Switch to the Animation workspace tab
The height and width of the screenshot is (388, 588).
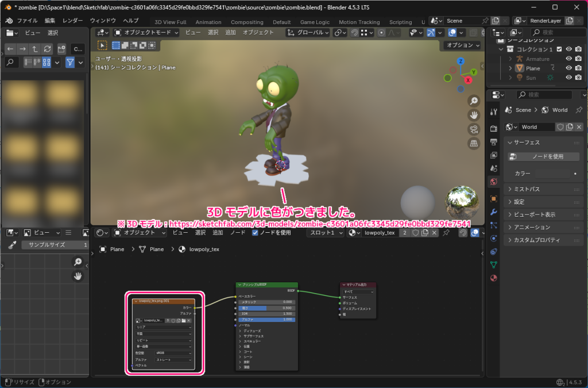(208, 22)
